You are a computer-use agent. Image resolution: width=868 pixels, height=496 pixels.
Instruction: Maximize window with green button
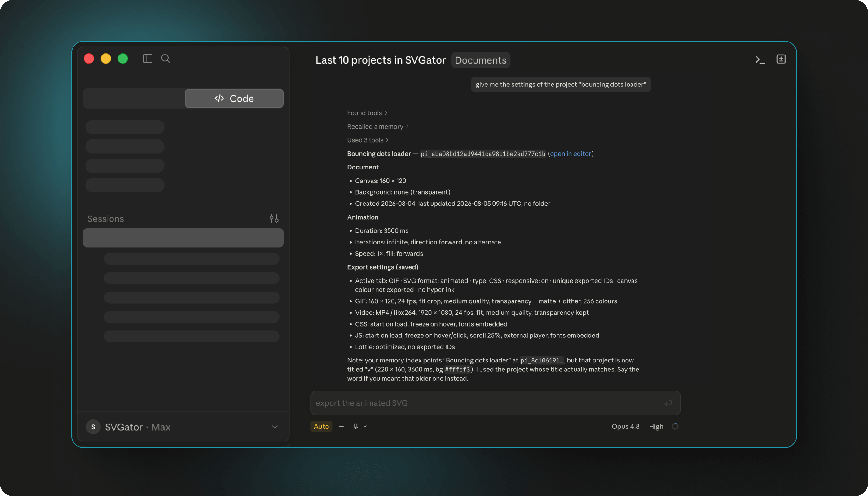pos(123,59)
